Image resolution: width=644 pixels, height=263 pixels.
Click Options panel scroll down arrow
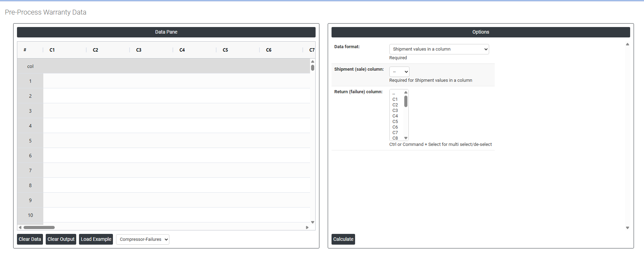pos(627,228)
